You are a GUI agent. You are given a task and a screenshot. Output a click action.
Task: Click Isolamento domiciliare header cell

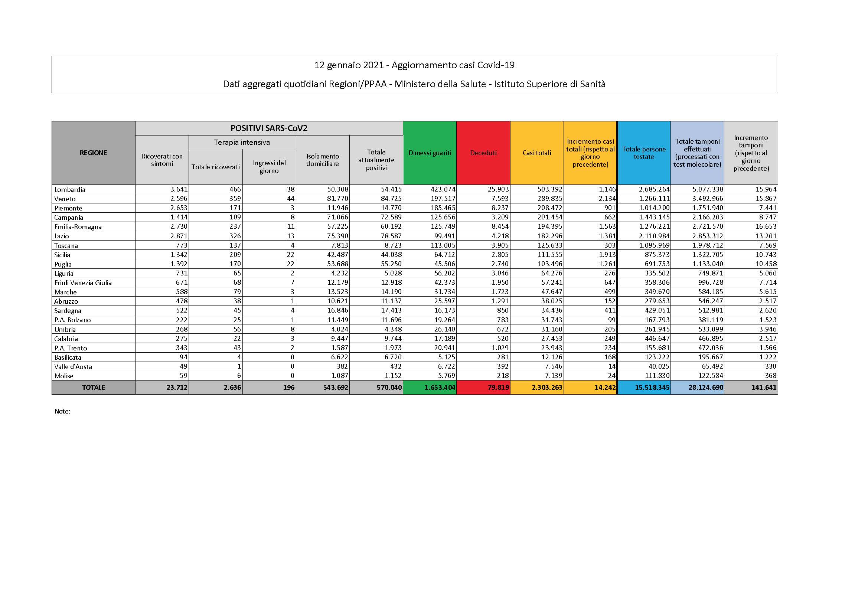(323, 160)
